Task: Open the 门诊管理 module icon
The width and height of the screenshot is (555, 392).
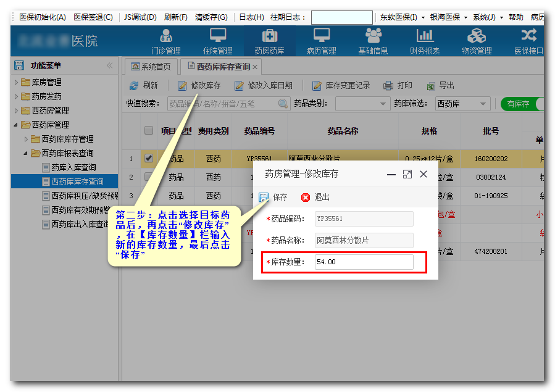Action: (x=165, y=36)
